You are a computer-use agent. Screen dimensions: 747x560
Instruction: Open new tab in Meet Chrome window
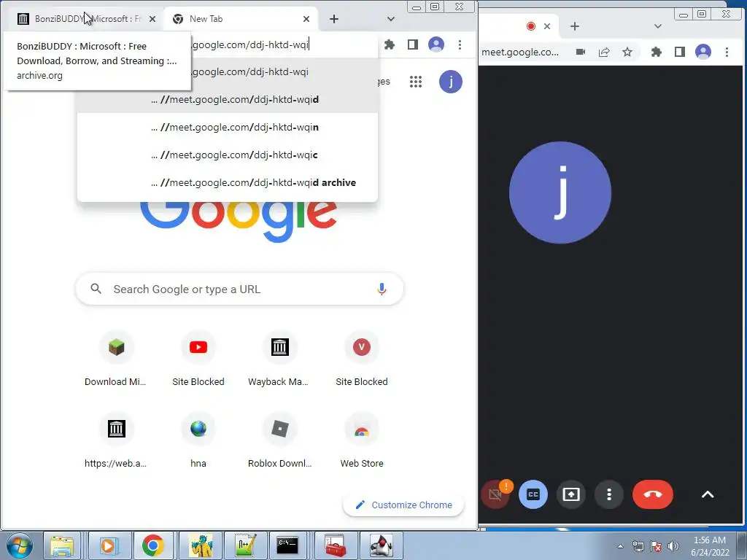click(575, 26)
